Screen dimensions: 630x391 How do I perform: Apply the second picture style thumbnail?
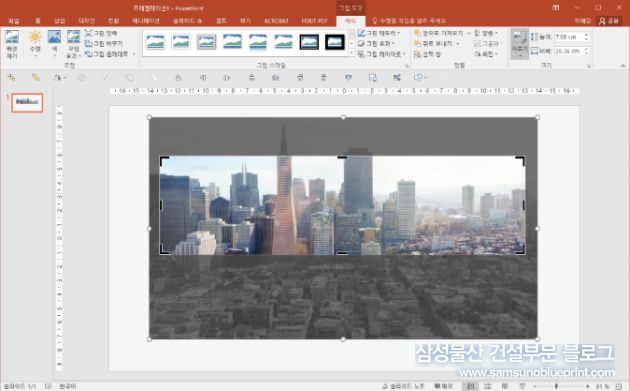pos(181,42)
